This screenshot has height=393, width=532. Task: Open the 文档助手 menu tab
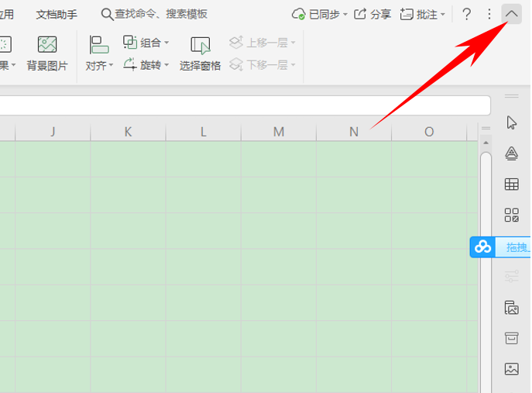click(57, 15)
